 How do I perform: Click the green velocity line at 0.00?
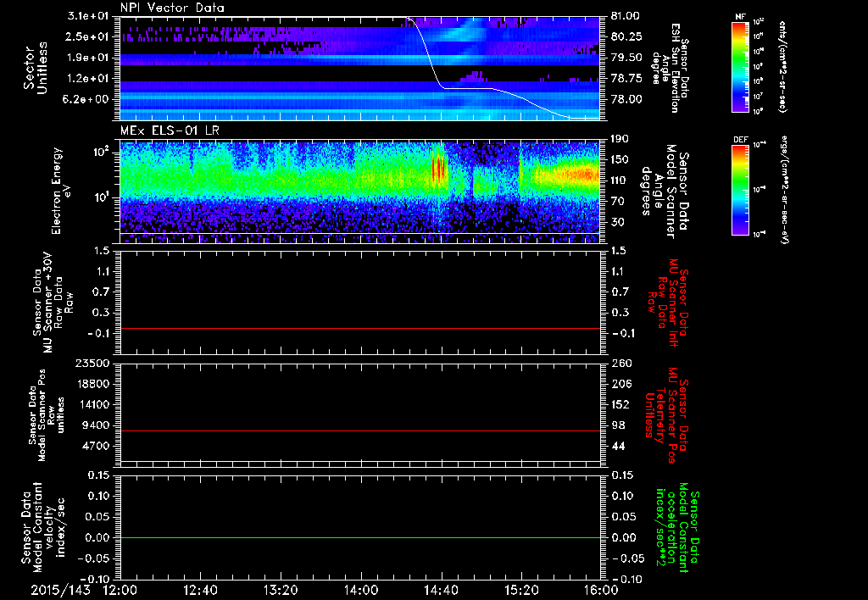[360, 537]
